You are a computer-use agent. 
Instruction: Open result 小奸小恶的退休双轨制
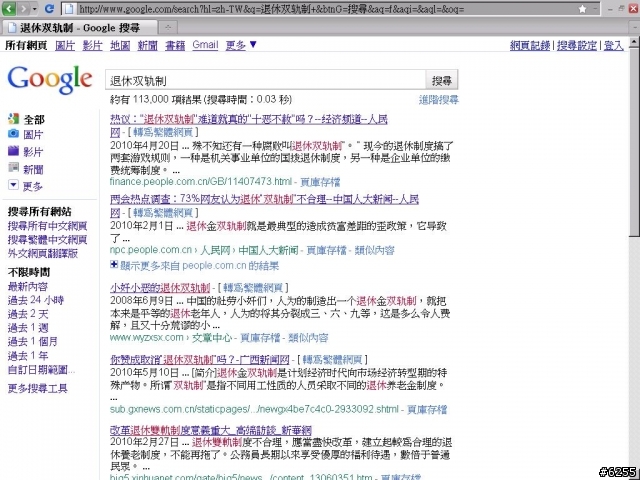(160, 288)
